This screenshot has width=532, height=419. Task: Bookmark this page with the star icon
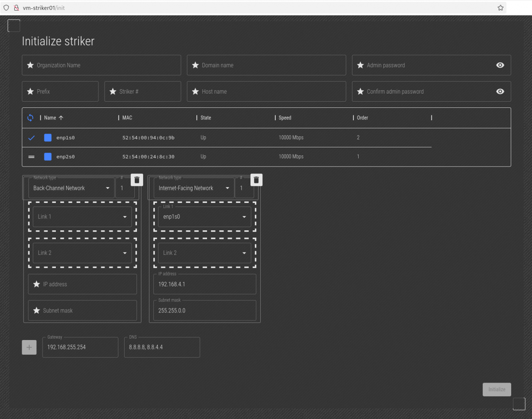501,8
